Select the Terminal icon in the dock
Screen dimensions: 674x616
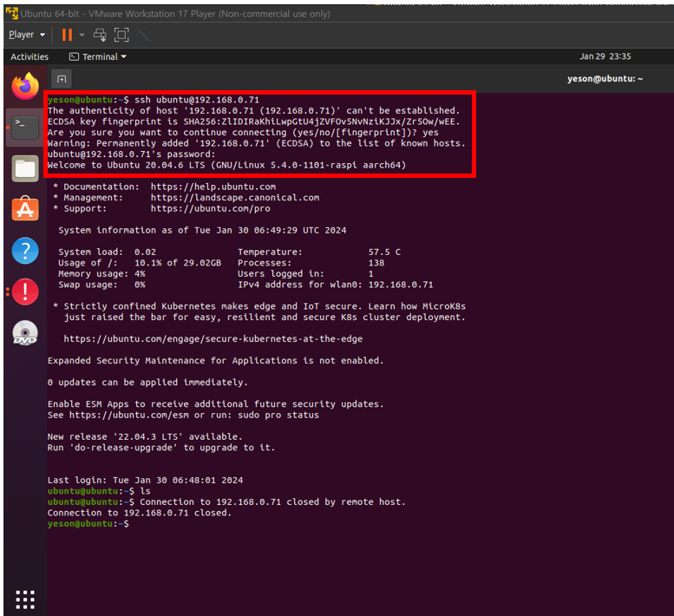click(x=25, y=128)
